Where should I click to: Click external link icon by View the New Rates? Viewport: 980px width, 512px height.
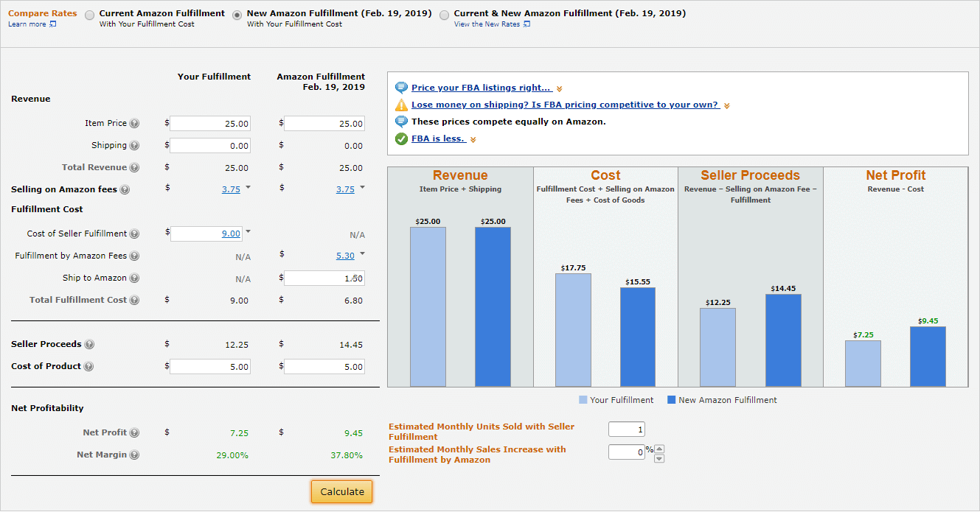(527, 24)
